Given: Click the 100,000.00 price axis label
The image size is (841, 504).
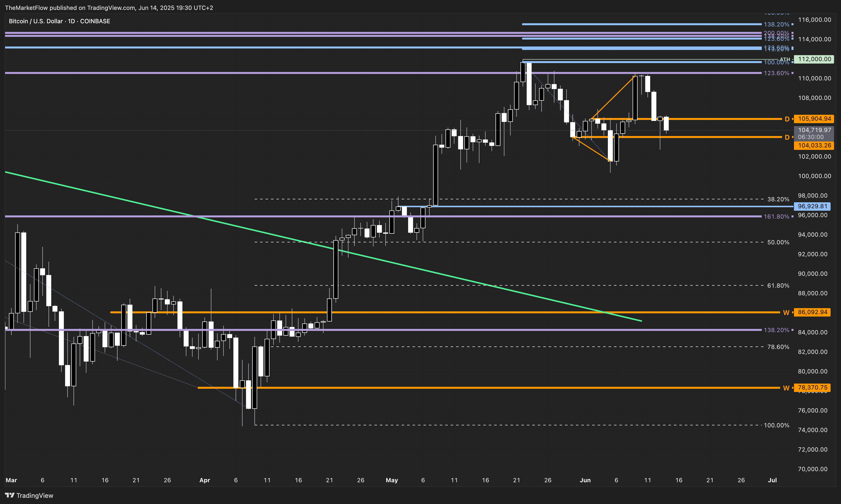Looking at the screenshot, I should coord(814,176).
